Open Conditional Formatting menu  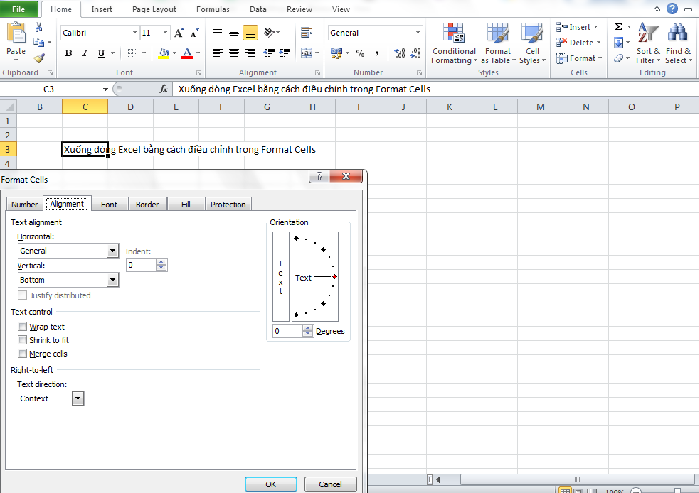[x=454, y=43]
